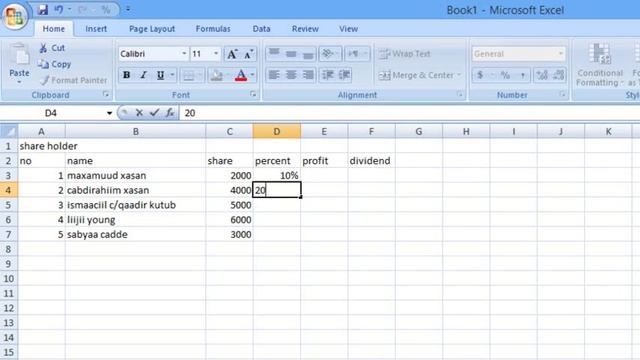Apply Percent Style
640x360 pixels.
click(x=505, y=75)
